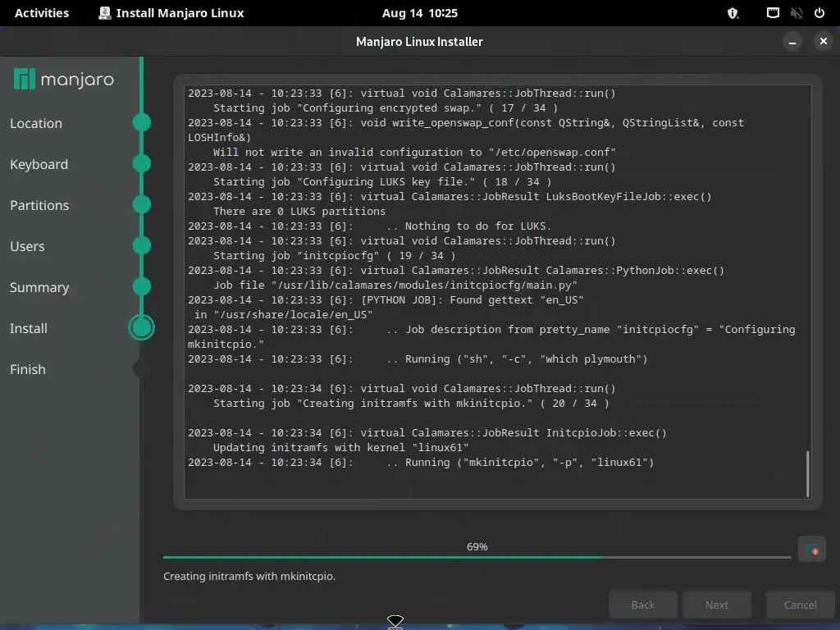Click log line "Configuring LUKS key file."
Image resolution: width=840 pixels, height=630 pixels.
click(x=382, y=181)
